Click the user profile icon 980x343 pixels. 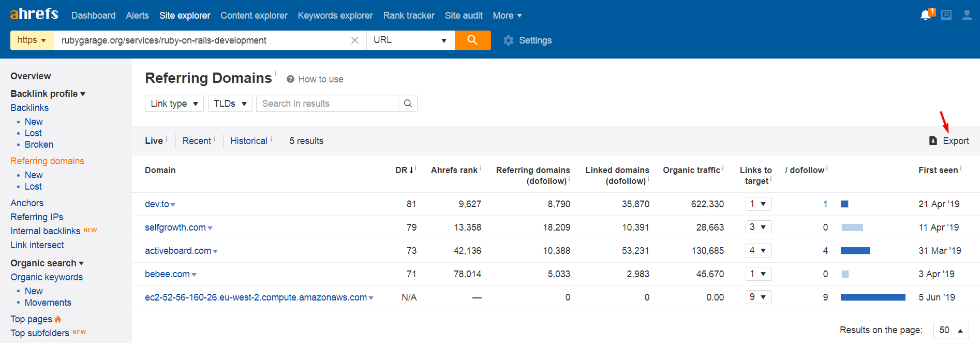coord(967,15)
